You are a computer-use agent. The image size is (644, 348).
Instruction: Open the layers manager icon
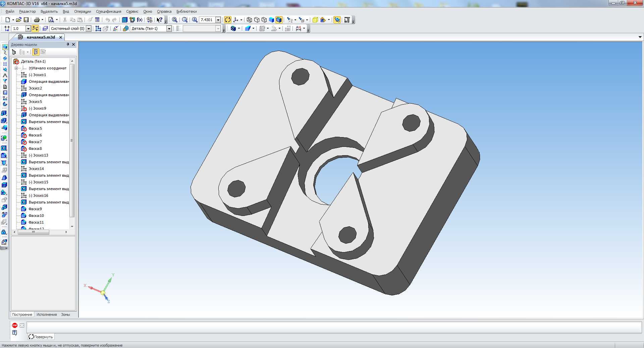tap(45, 28)
